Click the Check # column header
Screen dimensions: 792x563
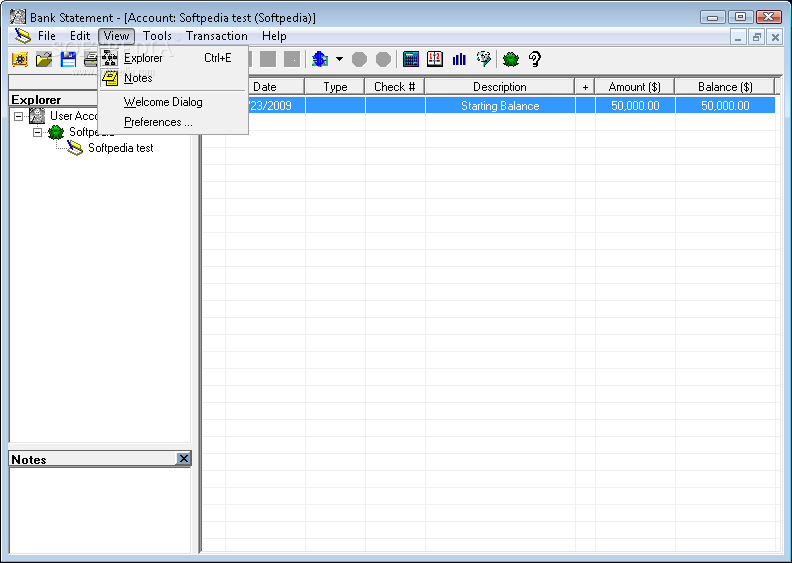click(395, 87)
